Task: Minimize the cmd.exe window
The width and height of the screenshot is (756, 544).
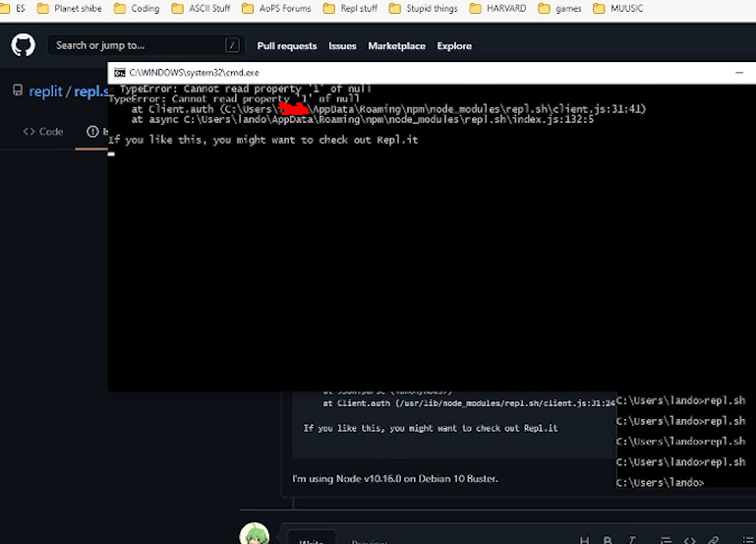Action: (x=739, y=73)
